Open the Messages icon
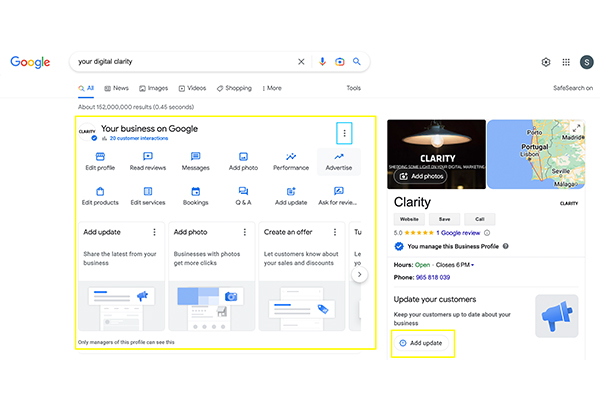 [x=195, y=157]
